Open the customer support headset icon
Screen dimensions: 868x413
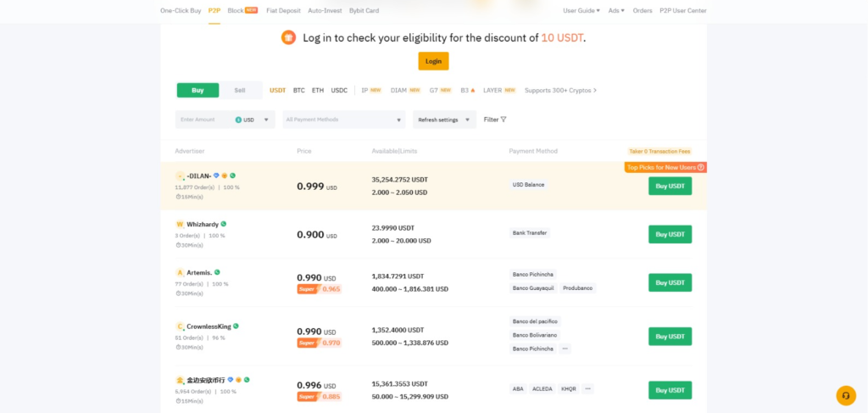(846, 395)
